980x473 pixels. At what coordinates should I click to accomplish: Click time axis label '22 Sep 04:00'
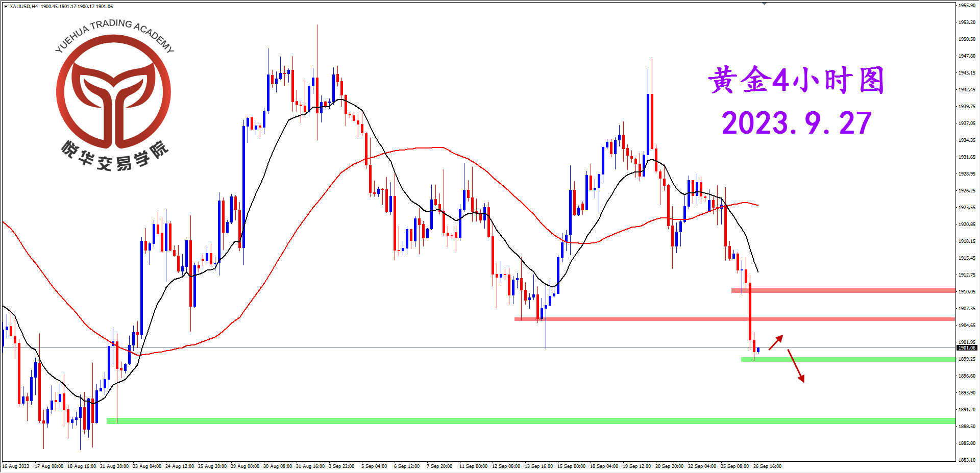click(x=702, y=466)
